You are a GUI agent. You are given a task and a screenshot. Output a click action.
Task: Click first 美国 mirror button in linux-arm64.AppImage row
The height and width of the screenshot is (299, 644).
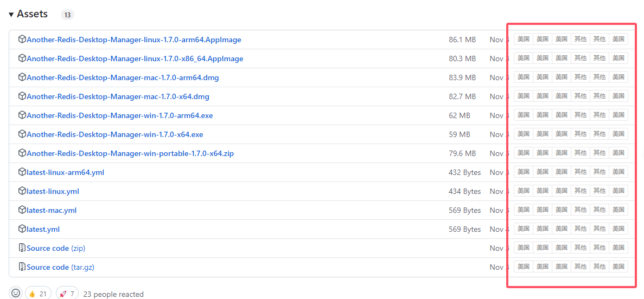523,39
